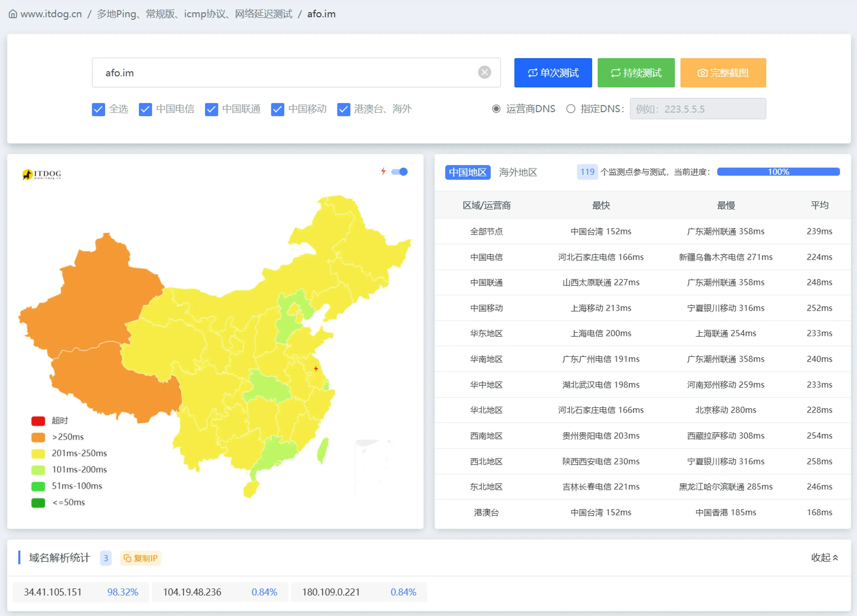Screen dimensions: 857x616
Task: Start the 持续测试 continuous test
Action: pos(636,73)
